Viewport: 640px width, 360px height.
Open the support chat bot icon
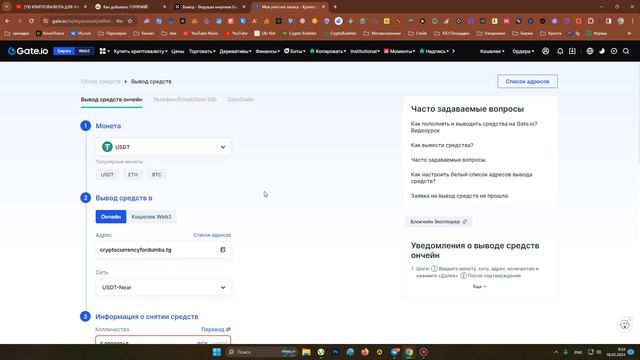pyautogui.click(x=624, y=324)
